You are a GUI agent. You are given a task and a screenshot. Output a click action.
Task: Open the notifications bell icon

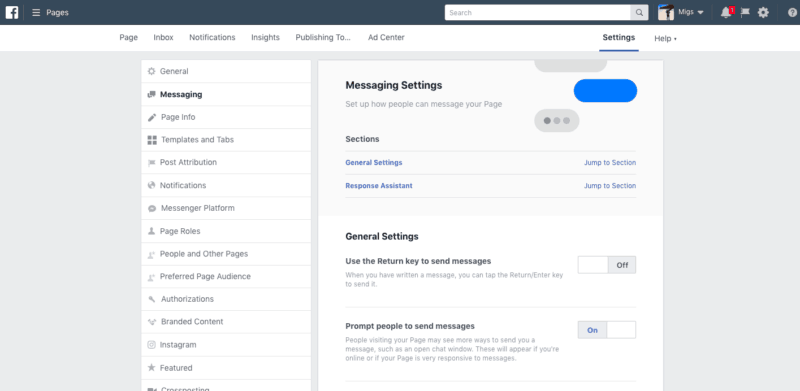tap(726, 13)
